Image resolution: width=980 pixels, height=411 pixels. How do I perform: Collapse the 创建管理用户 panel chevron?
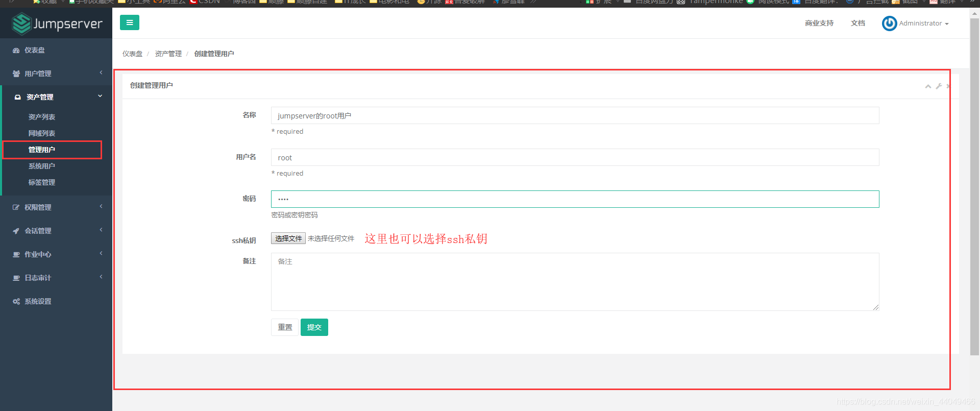(928, 86)
